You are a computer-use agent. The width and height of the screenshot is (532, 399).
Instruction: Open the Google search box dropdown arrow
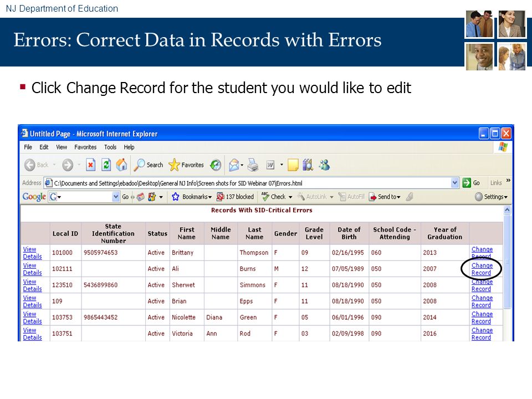116,197
